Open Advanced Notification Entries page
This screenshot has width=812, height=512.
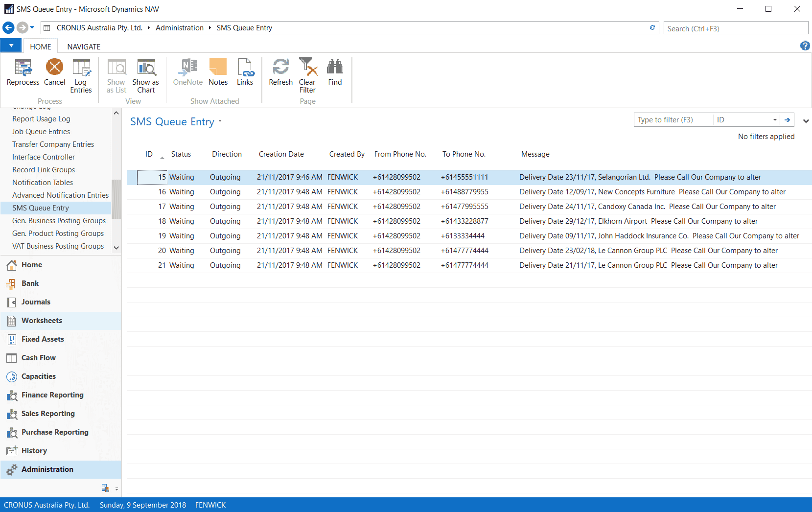60,195
